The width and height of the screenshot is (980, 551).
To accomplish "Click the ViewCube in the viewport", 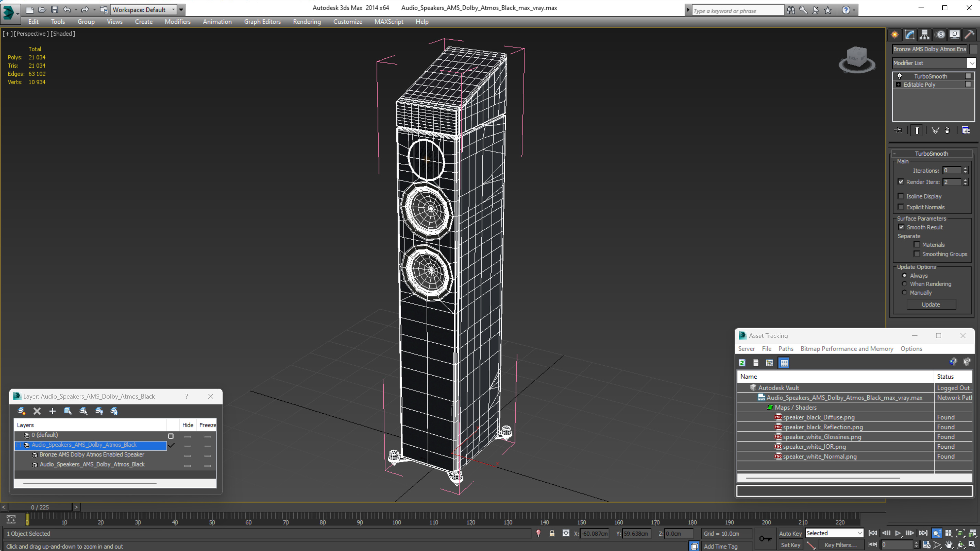I will pos(857,60).
